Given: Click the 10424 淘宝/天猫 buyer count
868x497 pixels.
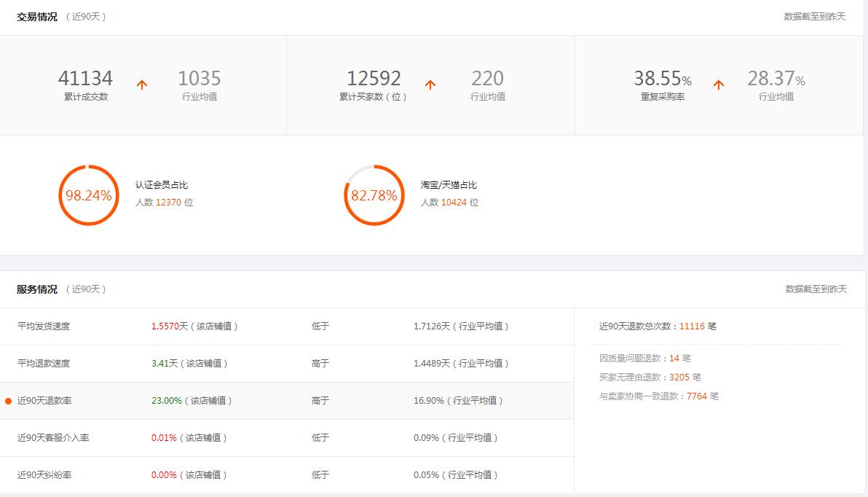Looking at the screenshot, I should (x=454, y=203).
